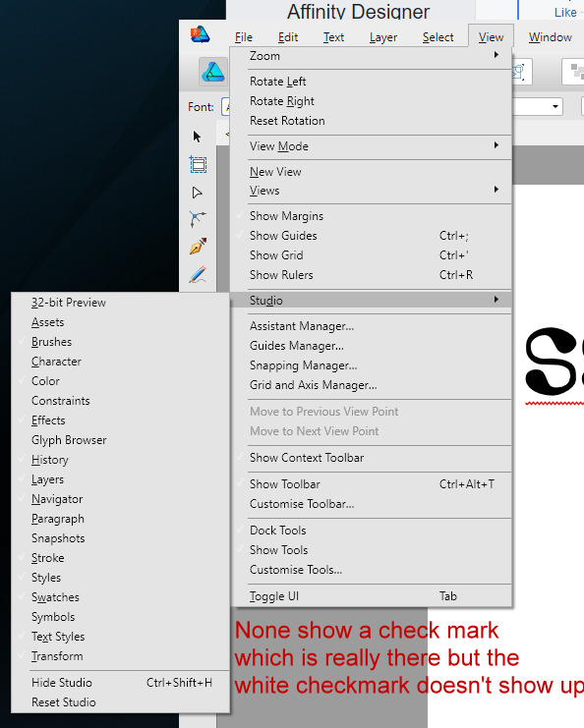Choose Reset Studio

tap(120, 702)
